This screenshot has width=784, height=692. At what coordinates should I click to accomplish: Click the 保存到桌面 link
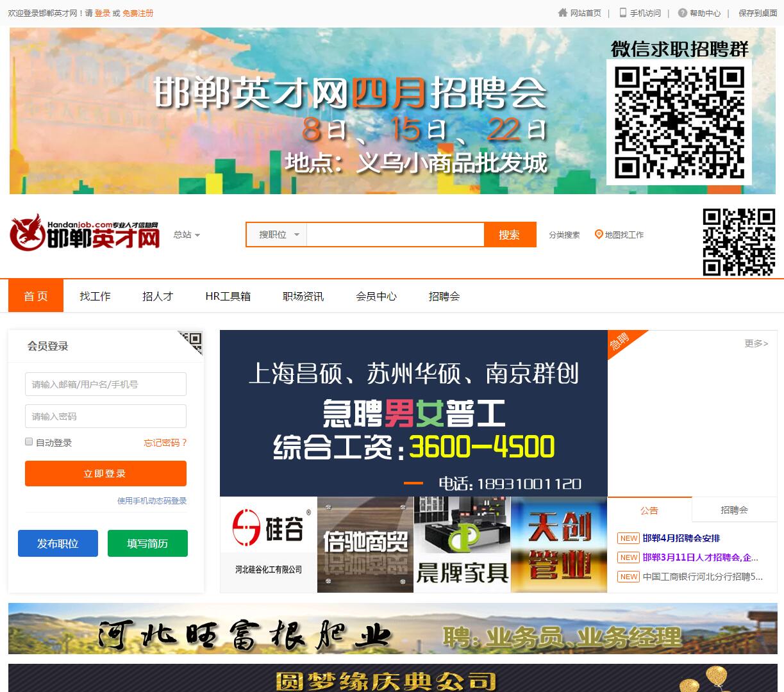pyautogui.click(x=758, y=13)
